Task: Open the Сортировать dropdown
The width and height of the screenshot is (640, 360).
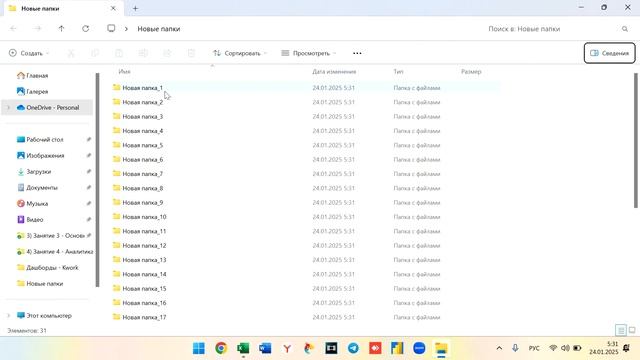Action: 240,53
